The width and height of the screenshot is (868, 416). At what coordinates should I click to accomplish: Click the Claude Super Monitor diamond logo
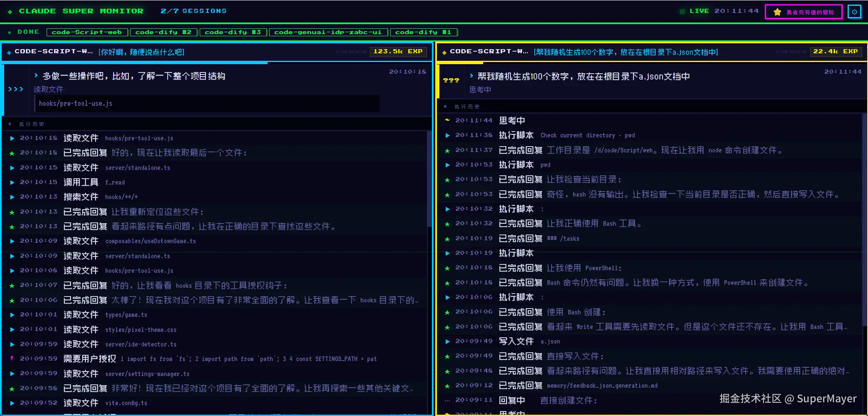(x=10, y=12)
